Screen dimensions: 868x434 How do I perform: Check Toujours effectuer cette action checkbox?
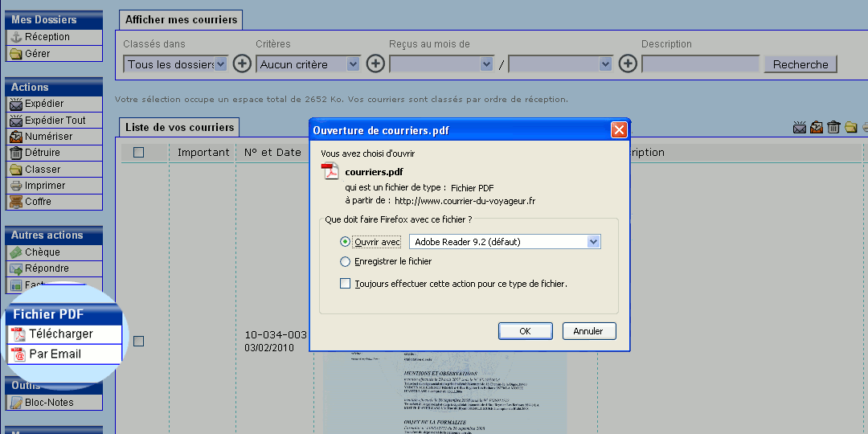[x=346, y=284]
